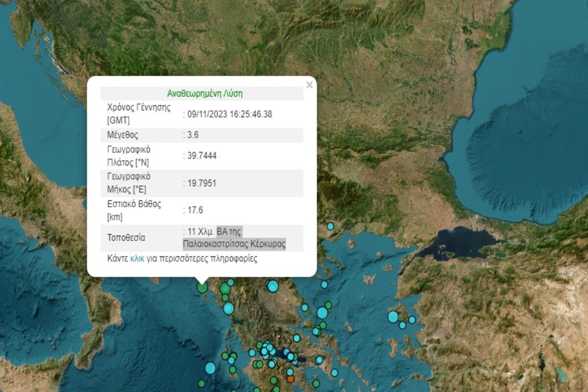
Task: Click the large cyan marker in Thessaly
Action: (x=273, y=286)
